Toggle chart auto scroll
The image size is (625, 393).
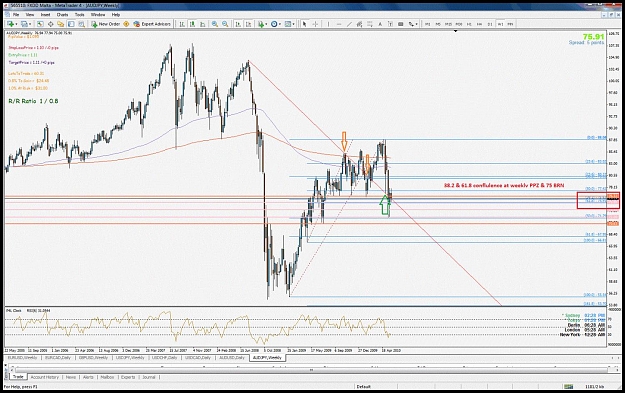tap(238, 24)
